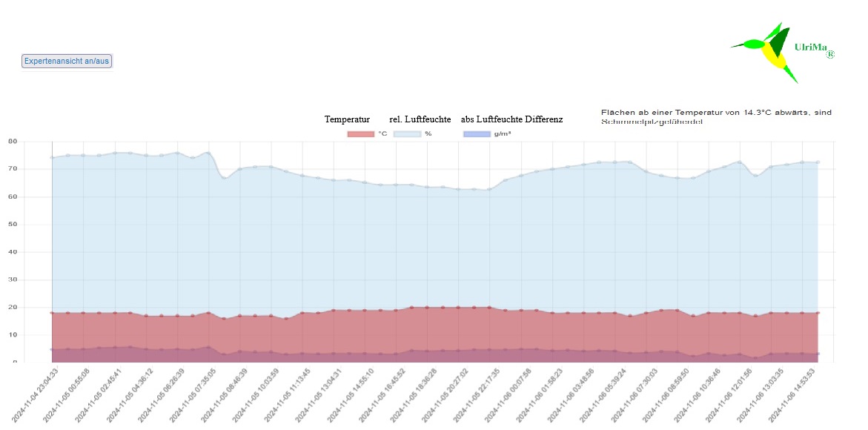Select the Temperatur legend heading

coord(347,119)
